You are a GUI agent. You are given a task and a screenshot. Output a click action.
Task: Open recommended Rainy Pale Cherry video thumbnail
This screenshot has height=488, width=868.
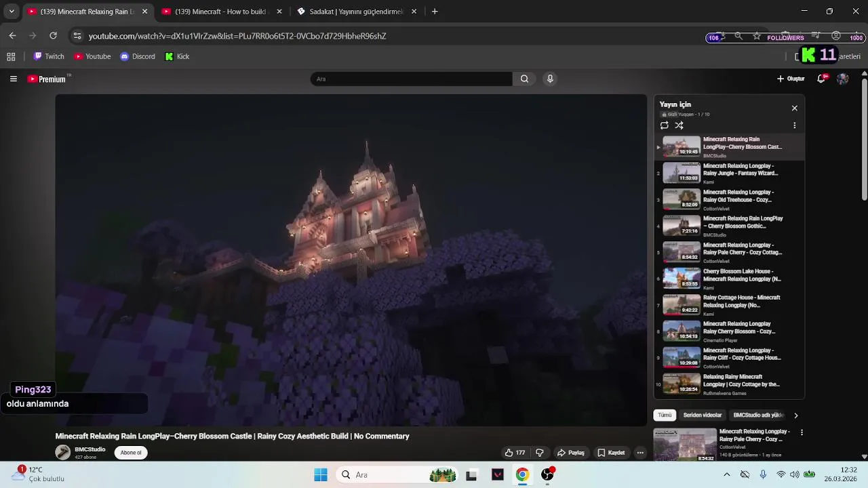tap(685, 445)
